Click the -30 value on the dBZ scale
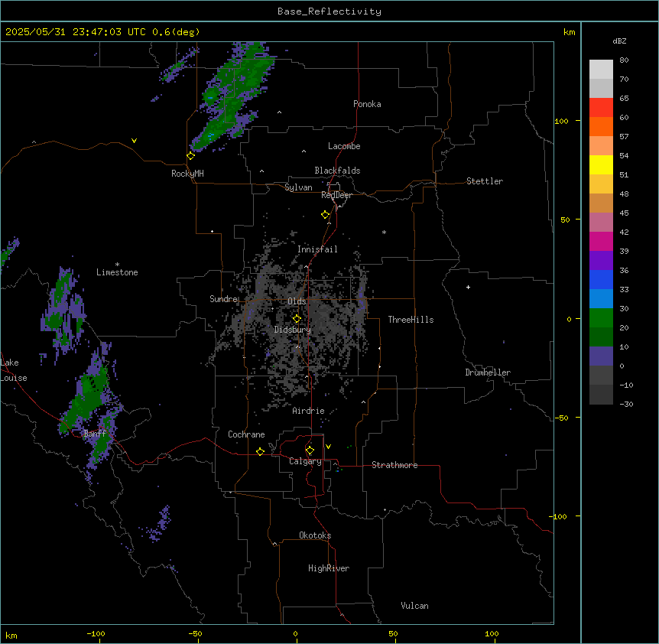659x644 pixels. point(626,404)
